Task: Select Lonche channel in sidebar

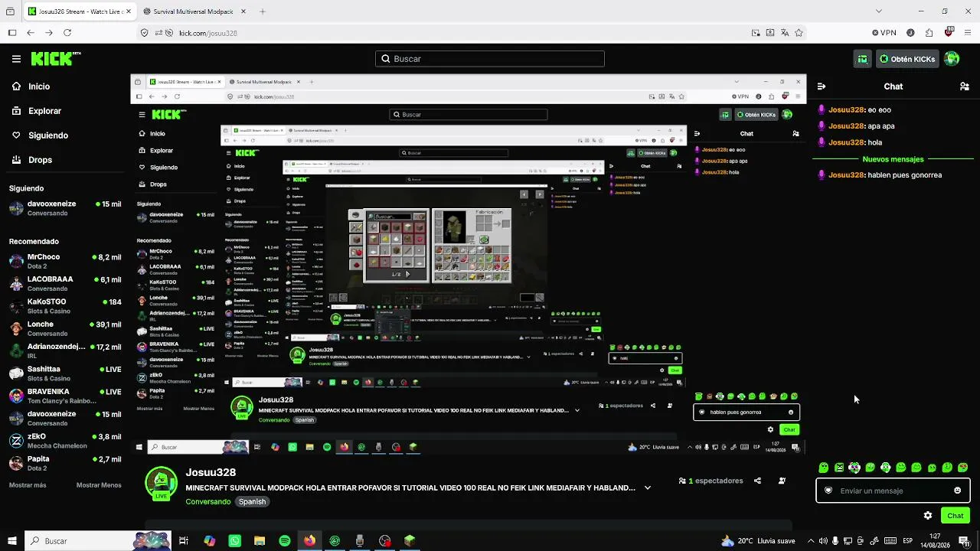Action: pos(65,328)
